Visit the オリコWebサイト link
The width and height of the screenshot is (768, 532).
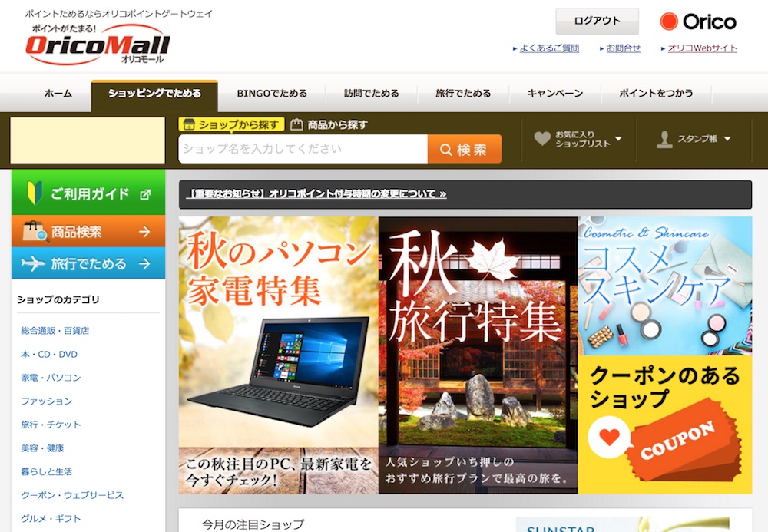point(703,48)
